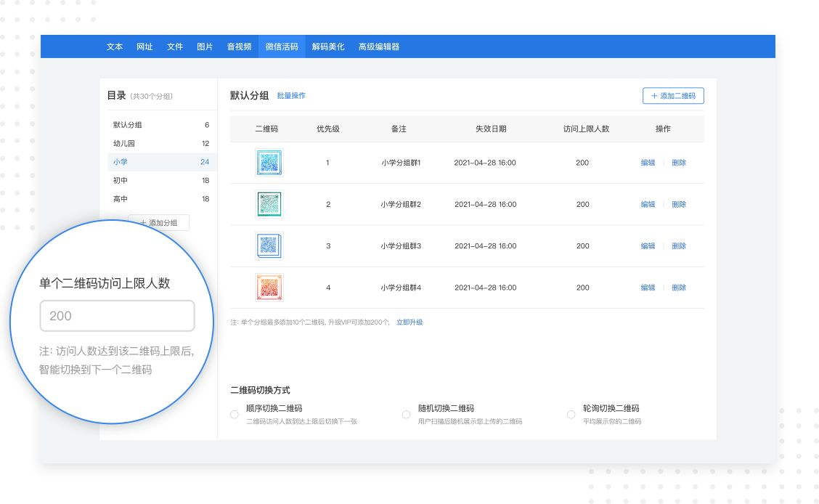Open the 解码美化 tab

coord(328,46)
